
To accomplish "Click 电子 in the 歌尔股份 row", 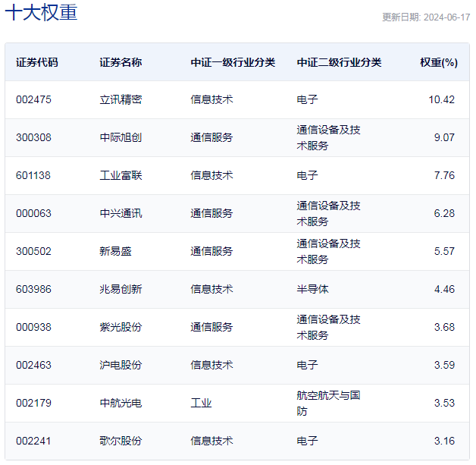I will [308, 441].
